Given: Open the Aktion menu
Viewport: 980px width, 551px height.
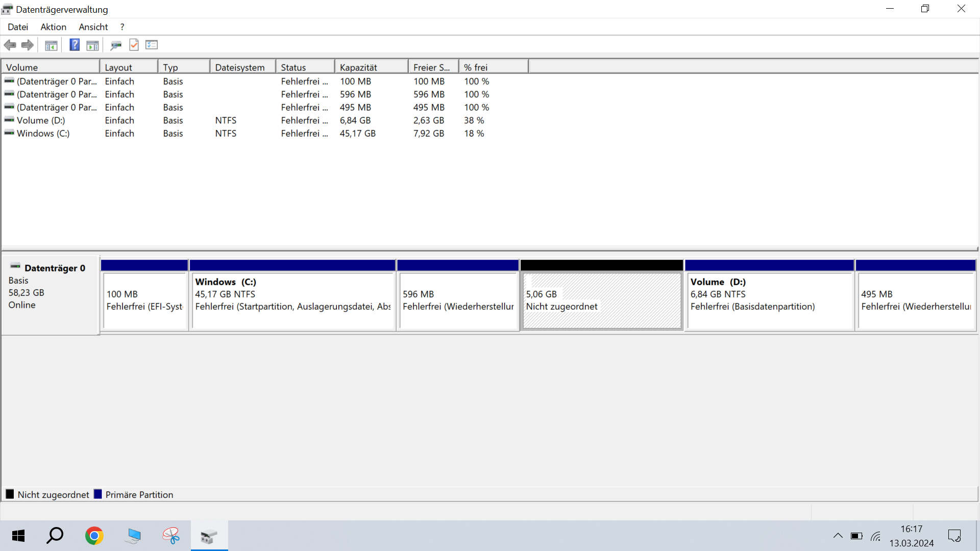Looking at the screenshot, I should coord(54,27).
